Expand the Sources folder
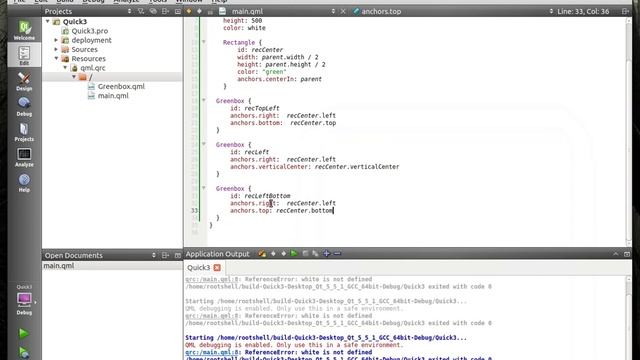The width and height of the screenshot is (640, 360). click(56, 49)
